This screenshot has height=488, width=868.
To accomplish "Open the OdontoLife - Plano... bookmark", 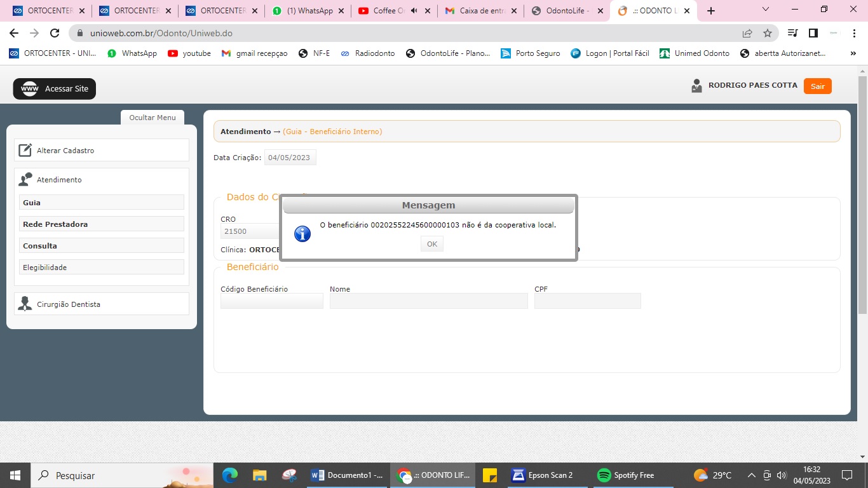I will coord(448,53).
